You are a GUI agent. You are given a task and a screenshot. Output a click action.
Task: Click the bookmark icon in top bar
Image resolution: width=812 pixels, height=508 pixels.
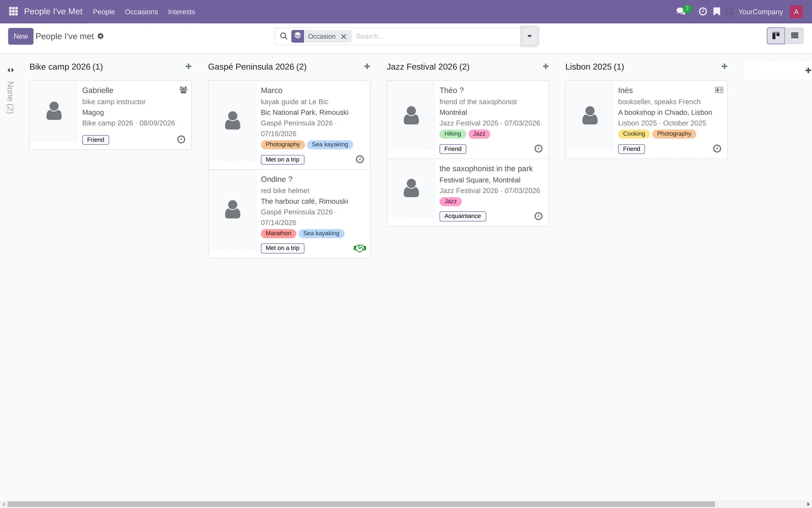click(717, 11)
